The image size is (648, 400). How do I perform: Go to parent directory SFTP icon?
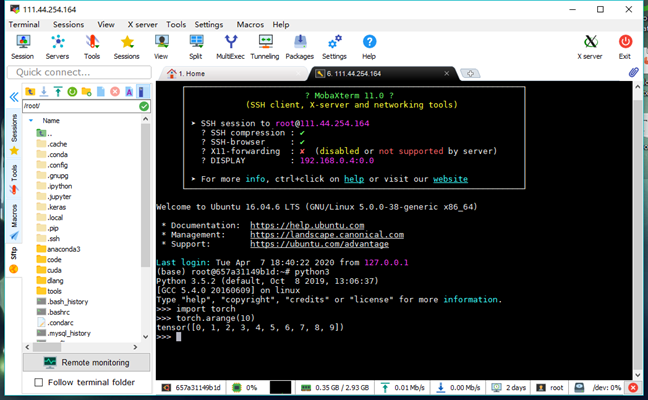pyautogui.click(x=30, y=91)
